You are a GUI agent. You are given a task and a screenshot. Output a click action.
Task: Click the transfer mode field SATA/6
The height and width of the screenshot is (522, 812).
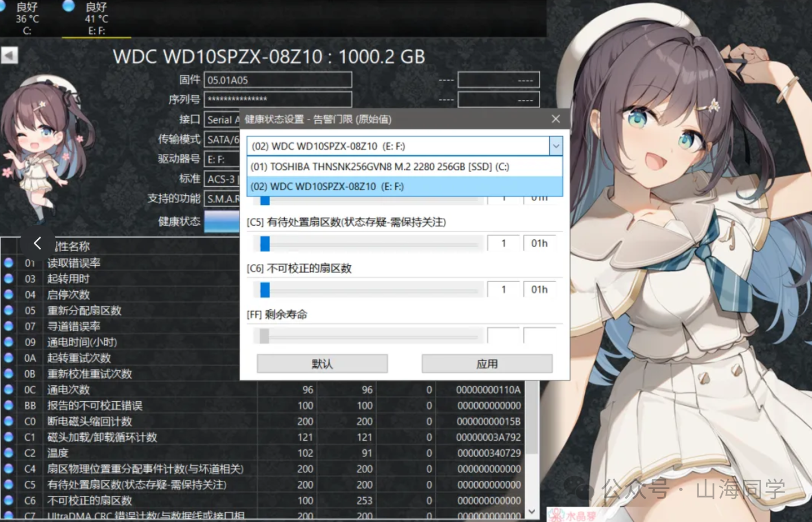click(222, 139)
